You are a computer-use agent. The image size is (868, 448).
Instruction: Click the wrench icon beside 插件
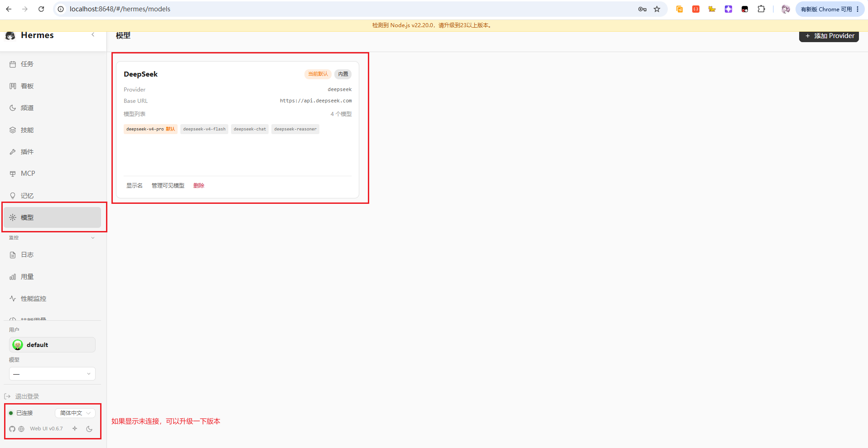tap(13, 152)
